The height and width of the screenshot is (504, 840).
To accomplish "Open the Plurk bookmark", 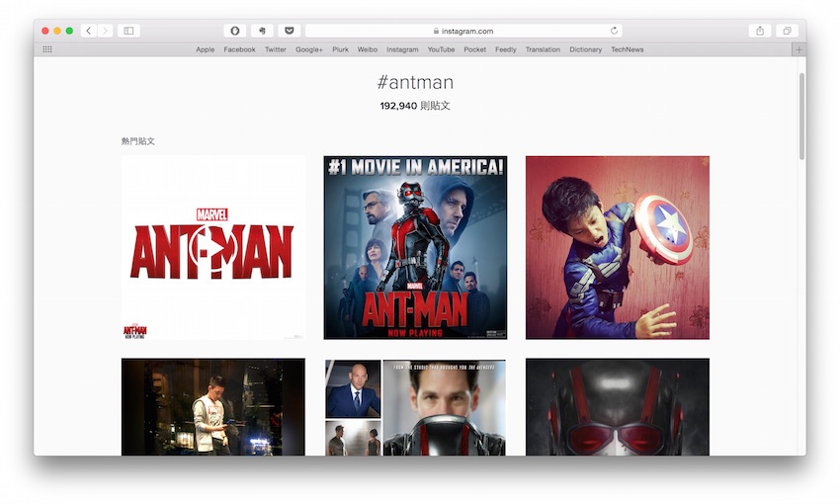I will pyautogui.click(x=340, y=49).
